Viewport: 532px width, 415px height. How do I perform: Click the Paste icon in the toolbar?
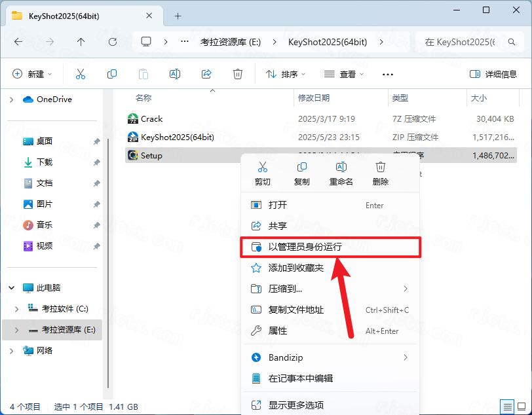pos(143,74)
